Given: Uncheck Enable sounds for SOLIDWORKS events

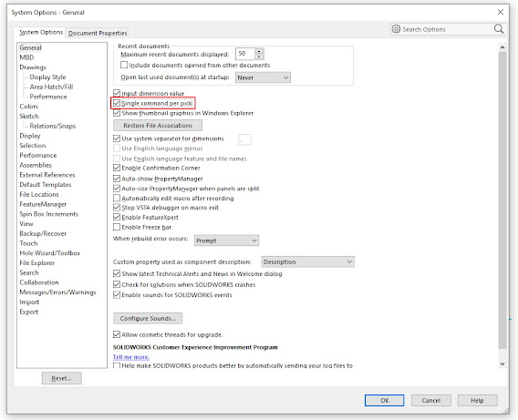Looking at the screenshot, I should pyautogui.click(x=117, y=294).
